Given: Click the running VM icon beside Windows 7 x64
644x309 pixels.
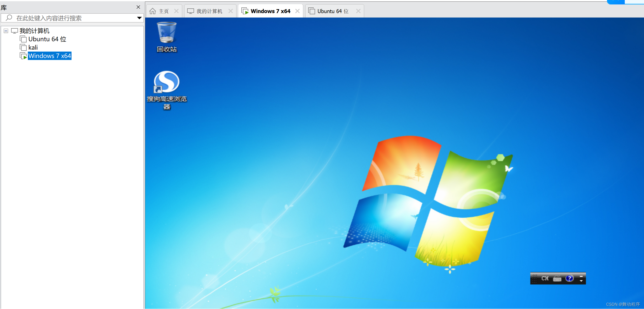Looking at the screenshot, I should (23, 56).
